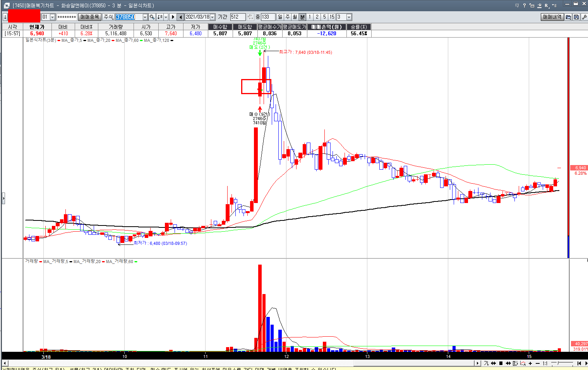Screen dimensions: 588x370
Task: Open the wrench settings icon
Action: point(584,17)
